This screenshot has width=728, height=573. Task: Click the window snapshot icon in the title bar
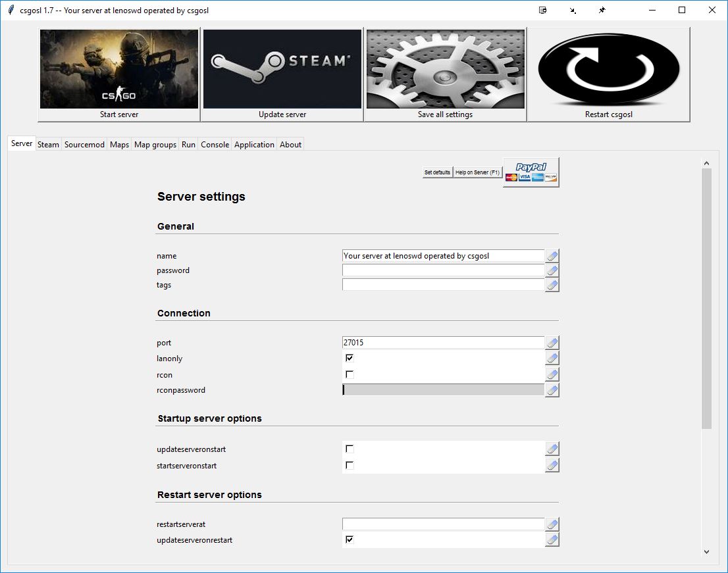coord(543,11)
